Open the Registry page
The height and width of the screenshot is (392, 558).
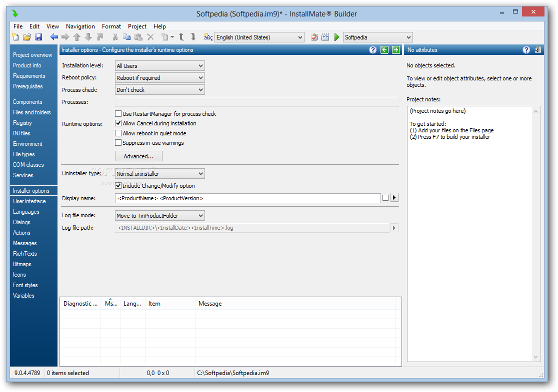pos(22,123)
